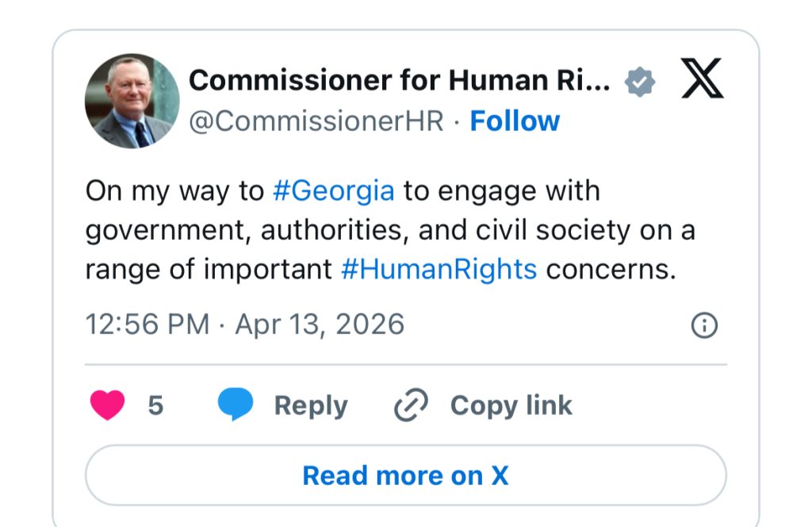This screenshot has width=812, height=527.
Task: Open the #HumanRights hashtag
Action: pyautogui.click(x=439, y=270)
